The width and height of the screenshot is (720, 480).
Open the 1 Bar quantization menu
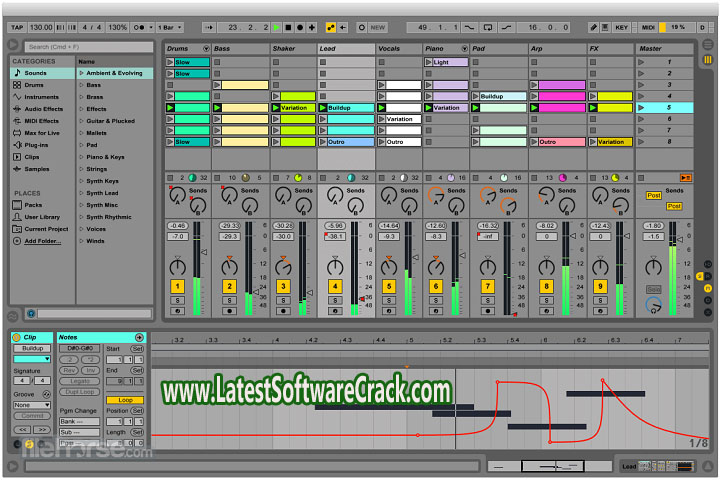(170, 27)
